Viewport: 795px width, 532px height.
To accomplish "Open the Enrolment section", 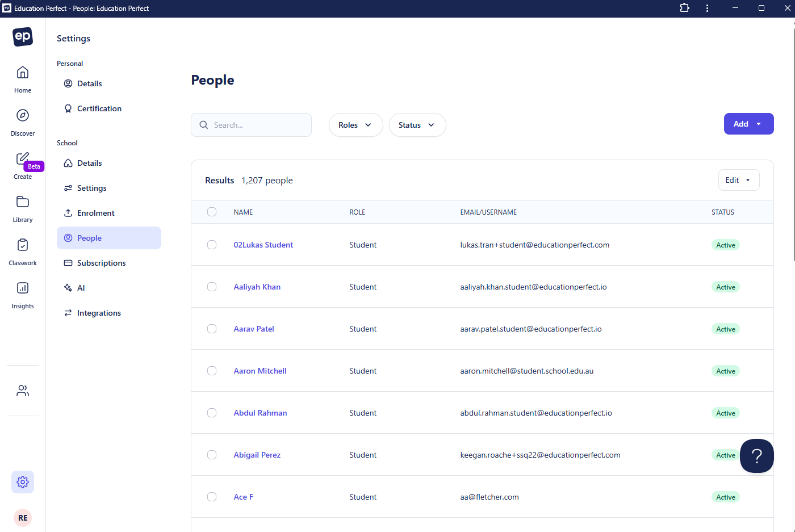I will 109,213.
